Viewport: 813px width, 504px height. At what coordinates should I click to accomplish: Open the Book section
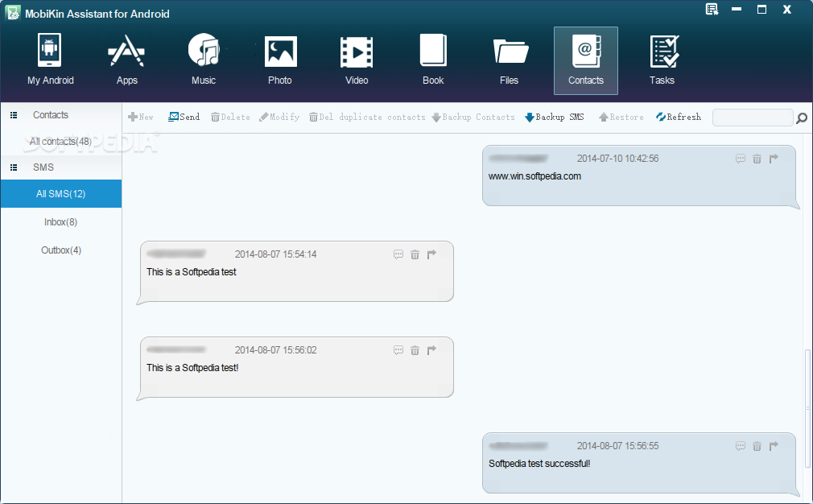pyautogui.click(x=433, y=60)
